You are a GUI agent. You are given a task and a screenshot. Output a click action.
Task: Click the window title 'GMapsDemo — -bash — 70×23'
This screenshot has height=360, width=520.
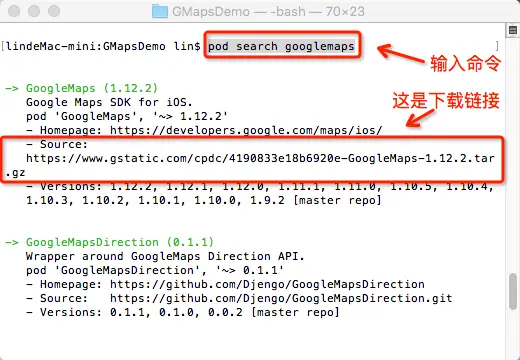[268, 12]
